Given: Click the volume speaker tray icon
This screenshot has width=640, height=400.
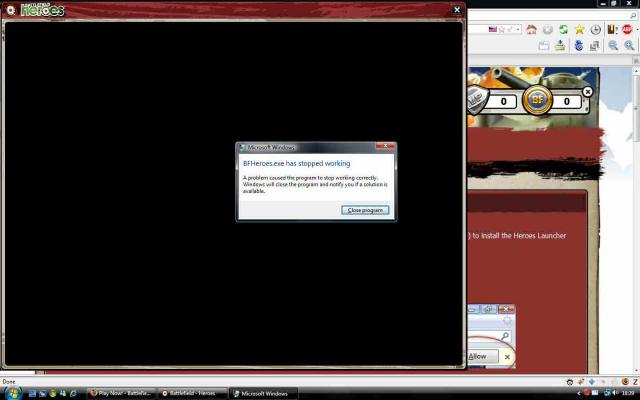Looking at the screenshot, I should (615, 393).
